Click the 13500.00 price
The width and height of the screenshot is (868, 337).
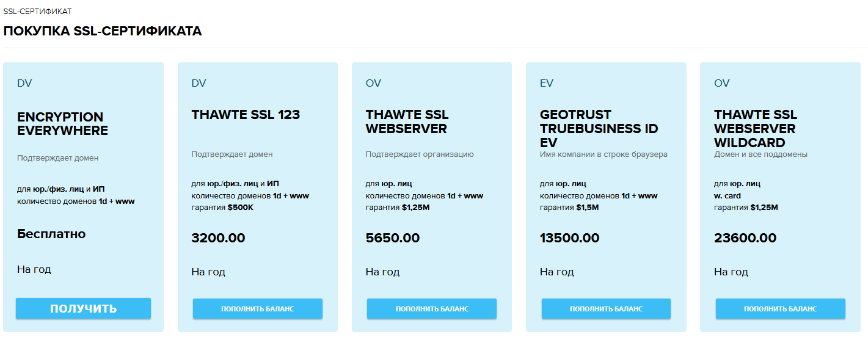(x=570, y=238)
